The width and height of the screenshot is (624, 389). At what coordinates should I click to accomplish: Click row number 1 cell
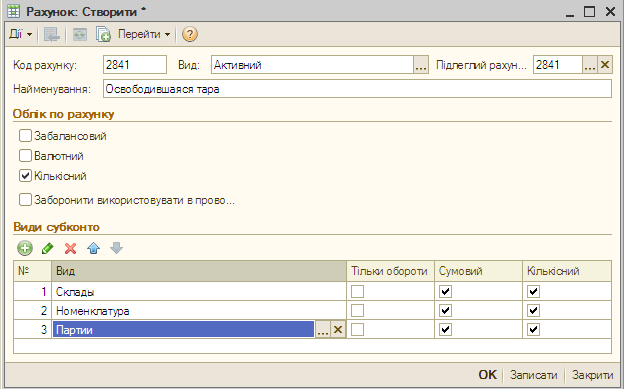(32, 291)
